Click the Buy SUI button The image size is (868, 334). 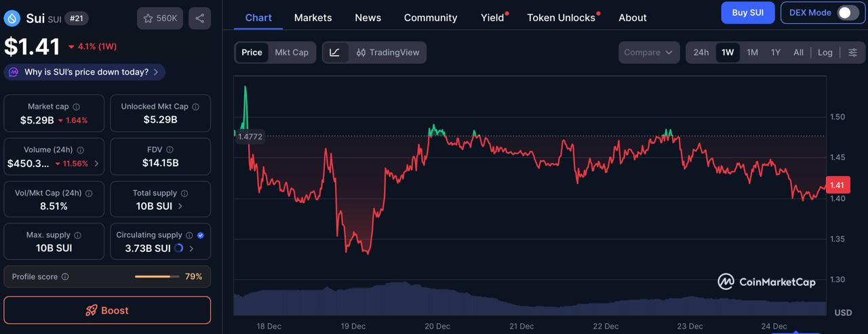[748, 12]
